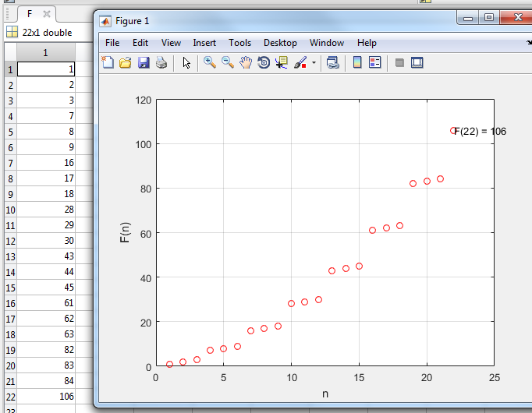Click the Show Plot Tools icon
Screen dimensions: 532x413
[x=417, y=62]
